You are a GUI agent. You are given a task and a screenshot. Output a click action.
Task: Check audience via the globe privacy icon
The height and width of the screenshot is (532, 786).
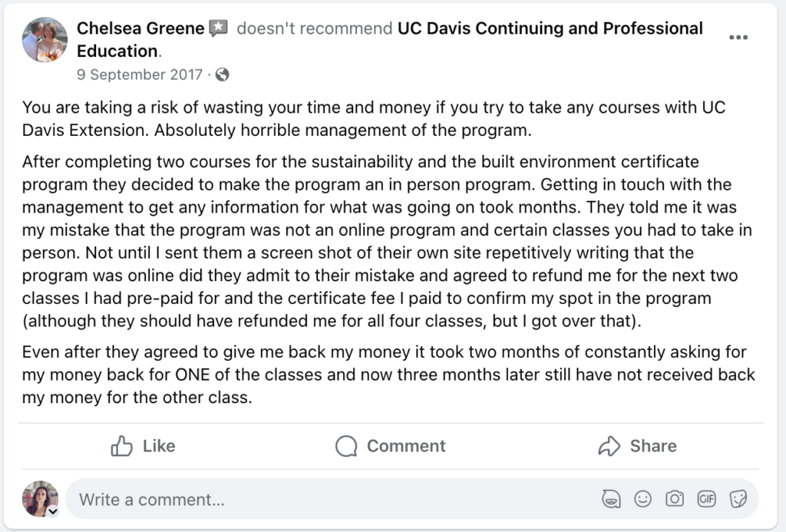[222, 74]
